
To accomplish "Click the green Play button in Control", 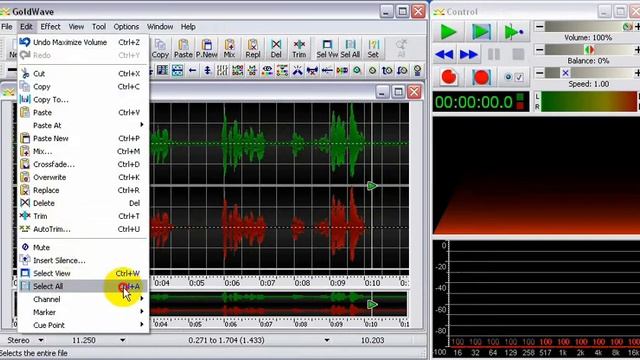I will coord(448,32).
